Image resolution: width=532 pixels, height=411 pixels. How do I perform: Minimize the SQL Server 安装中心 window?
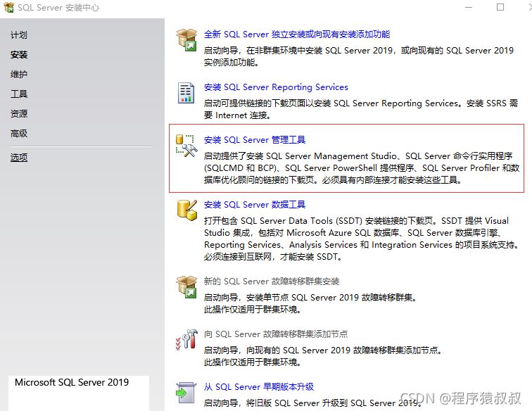(469, 7)
